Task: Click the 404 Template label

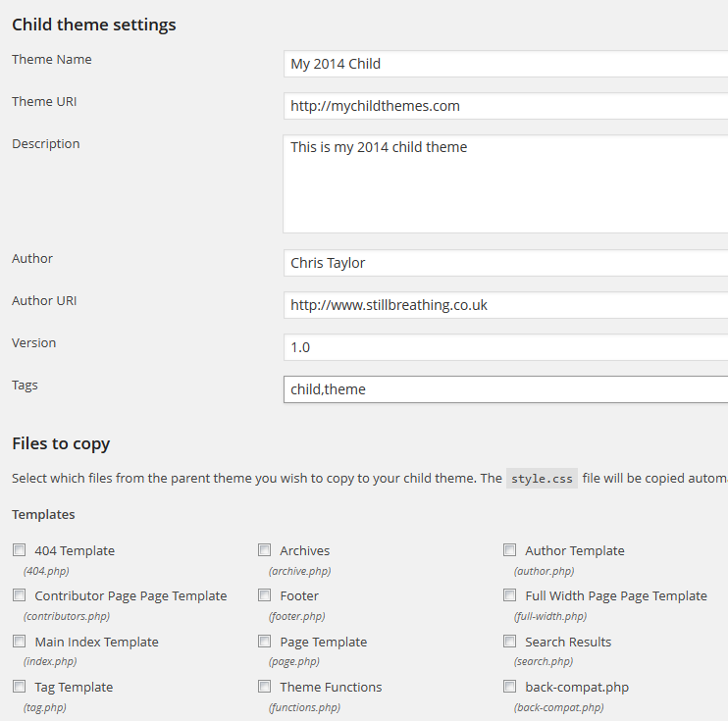Action: point(75,550)
